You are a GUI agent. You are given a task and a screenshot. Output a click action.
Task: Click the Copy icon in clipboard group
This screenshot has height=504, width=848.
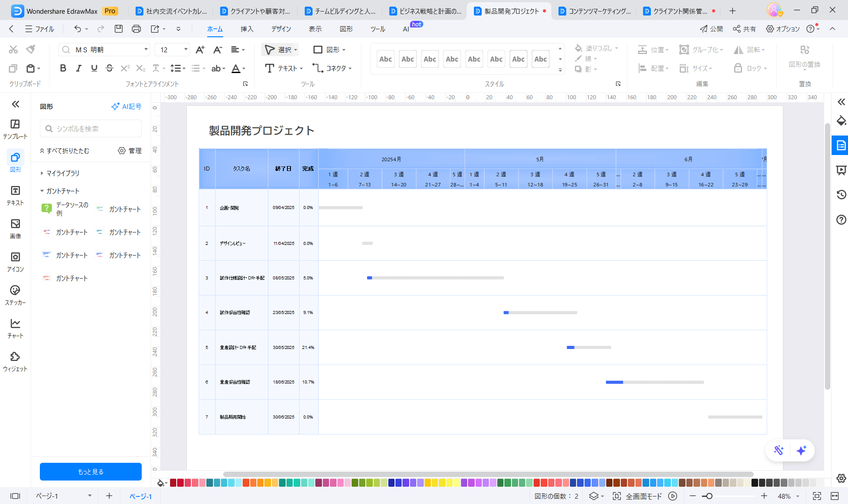(13, 68)
